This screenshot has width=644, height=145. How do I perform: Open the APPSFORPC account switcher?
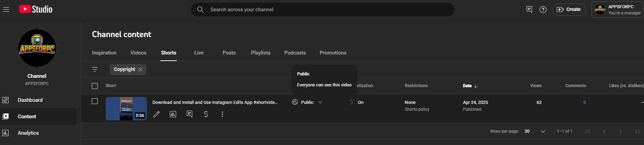(x=618, y=10)
